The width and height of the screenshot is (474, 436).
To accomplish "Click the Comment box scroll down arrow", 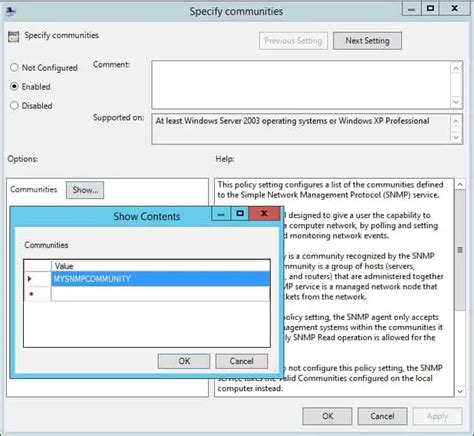I will (456, 102).
